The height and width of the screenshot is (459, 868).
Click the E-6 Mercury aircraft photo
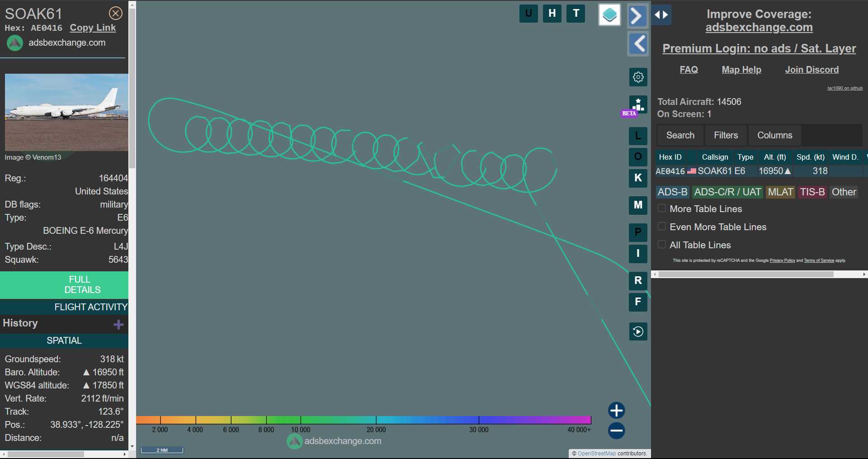tap(66, 112)
